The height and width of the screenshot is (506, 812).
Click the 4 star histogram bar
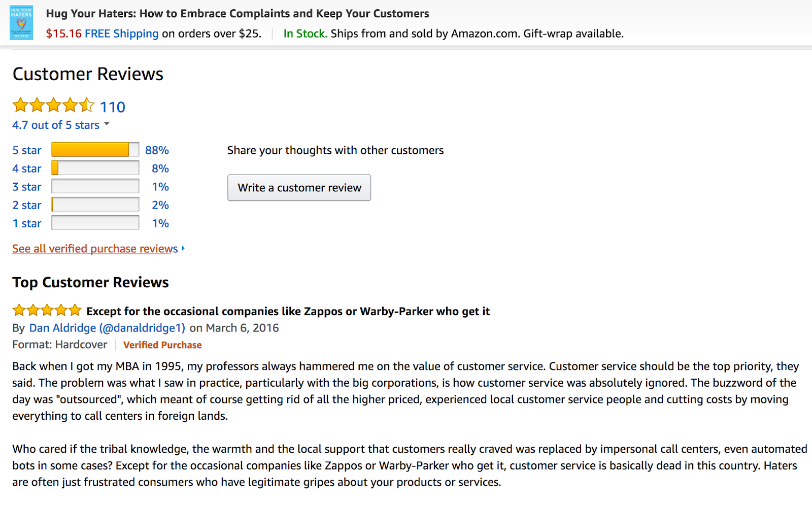[x=95, y=168]
